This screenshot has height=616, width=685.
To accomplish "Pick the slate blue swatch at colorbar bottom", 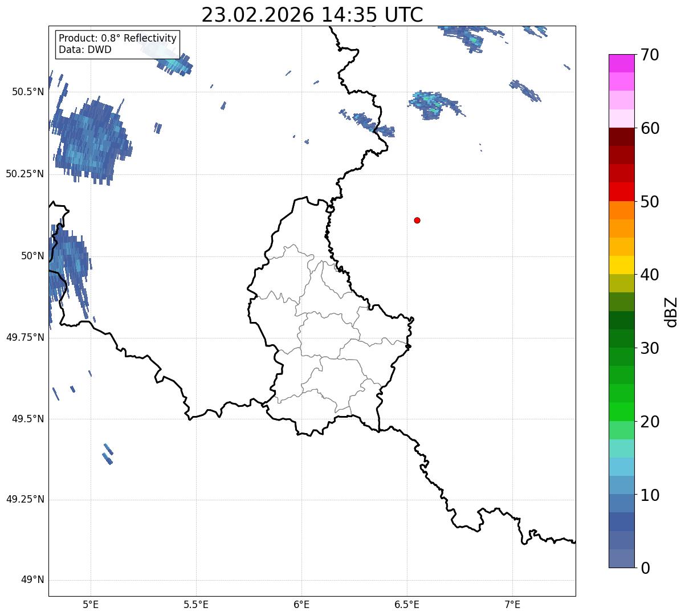I will (621, 558).
